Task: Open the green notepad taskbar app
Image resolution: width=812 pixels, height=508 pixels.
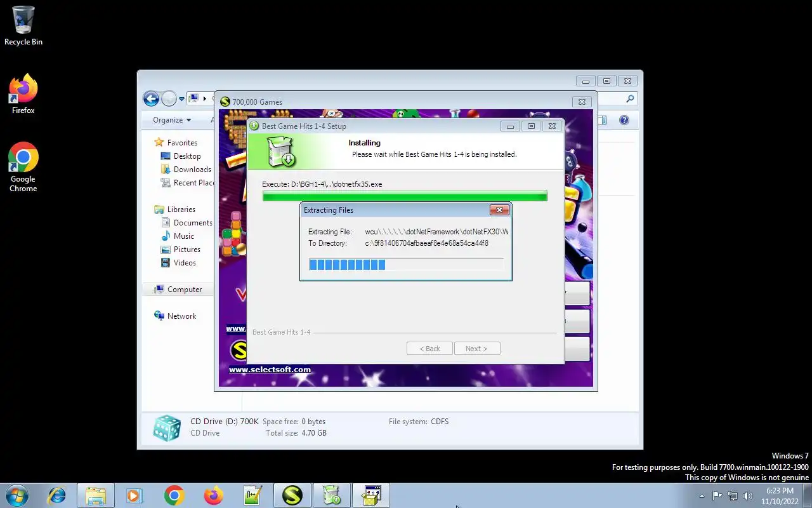Action: click(252, 495)
